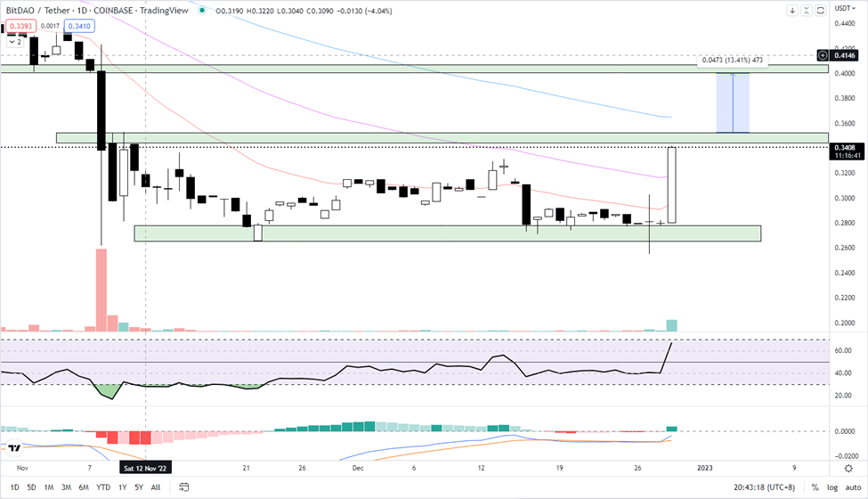This screenshot has height=499, width=868.
Task: Click the latest teal volume bar
Action: pyautogui.click(x=671, y=325)
